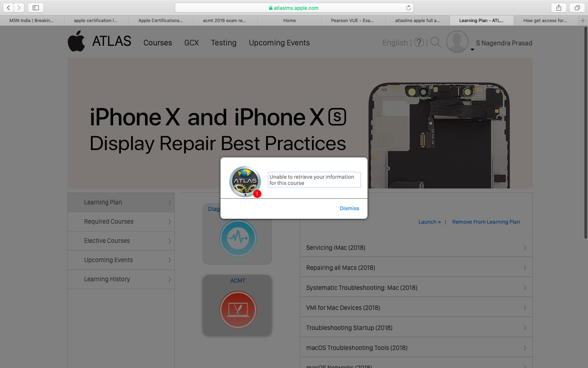Expand VMI for Mac Devices (2018) chevron
This screenshot has width=588, height=368.
click(525, 307)
